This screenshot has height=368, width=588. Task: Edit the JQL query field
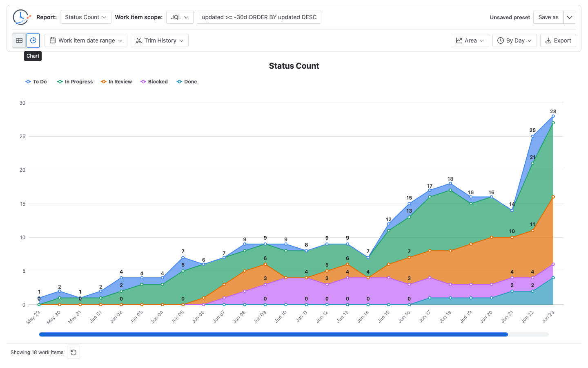click(x=259, y=17)
